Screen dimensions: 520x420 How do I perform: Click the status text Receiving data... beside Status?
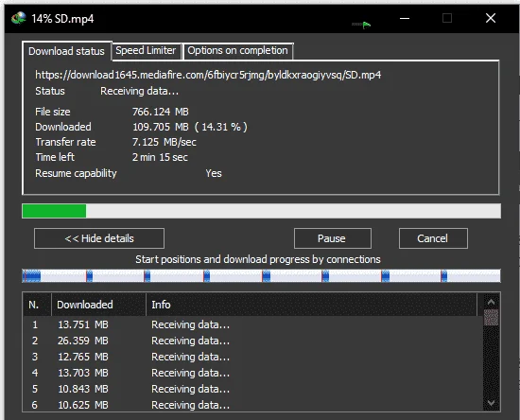coord(140,91)
